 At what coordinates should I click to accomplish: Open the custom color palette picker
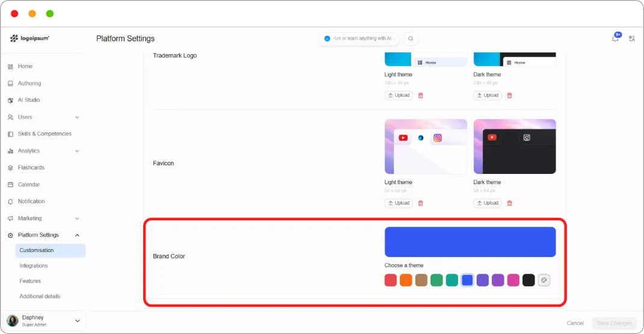coord(544,280)
